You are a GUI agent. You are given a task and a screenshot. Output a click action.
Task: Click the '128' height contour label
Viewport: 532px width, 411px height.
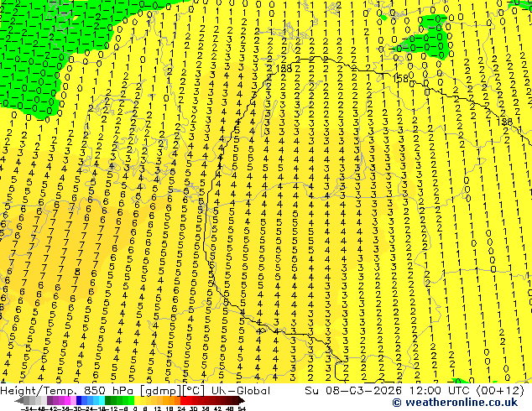pyautogui.click(x=284, y=69)
